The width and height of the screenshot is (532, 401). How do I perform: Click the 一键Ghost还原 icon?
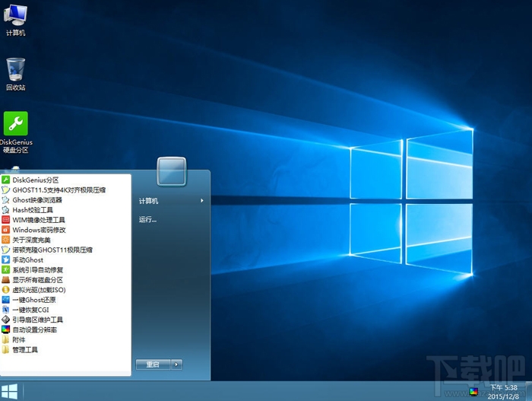pos(5,300)
